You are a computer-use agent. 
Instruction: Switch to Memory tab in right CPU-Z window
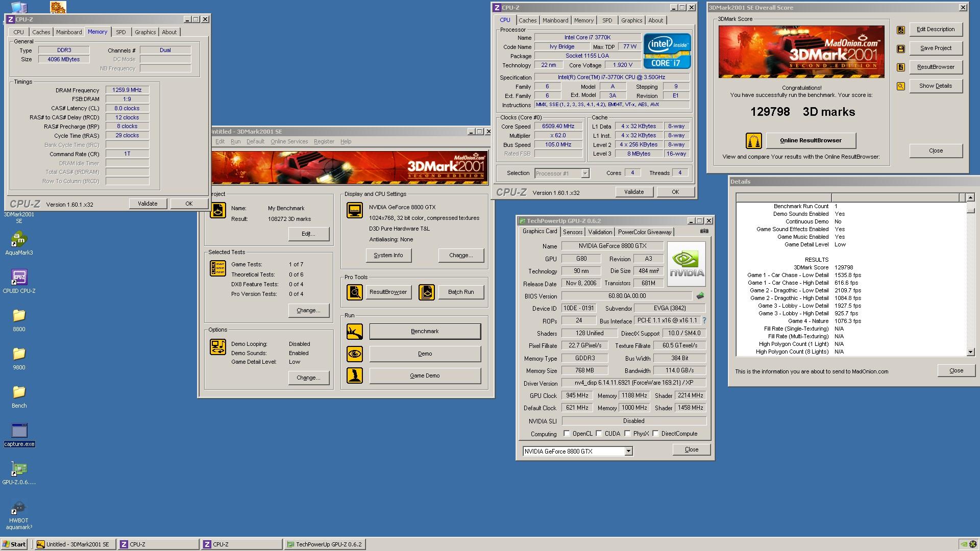[583, 20]
